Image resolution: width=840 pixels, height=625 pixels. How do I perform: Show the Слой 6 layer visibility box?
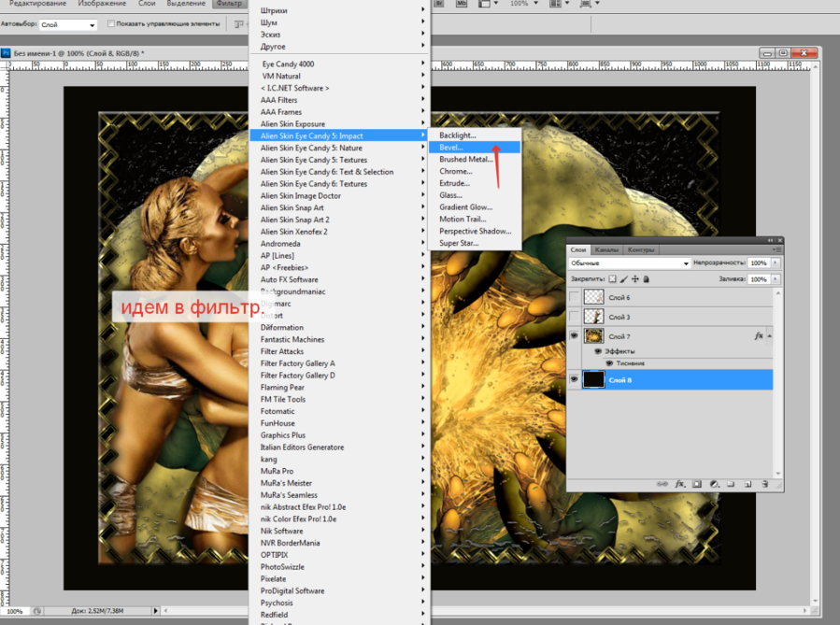[x=575, y=297]
